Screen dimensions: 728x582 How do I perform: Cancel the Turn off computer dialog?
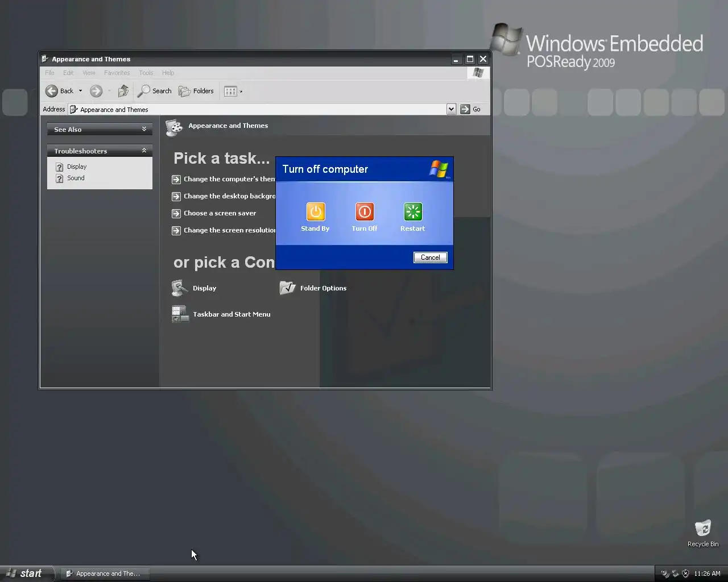431,257
